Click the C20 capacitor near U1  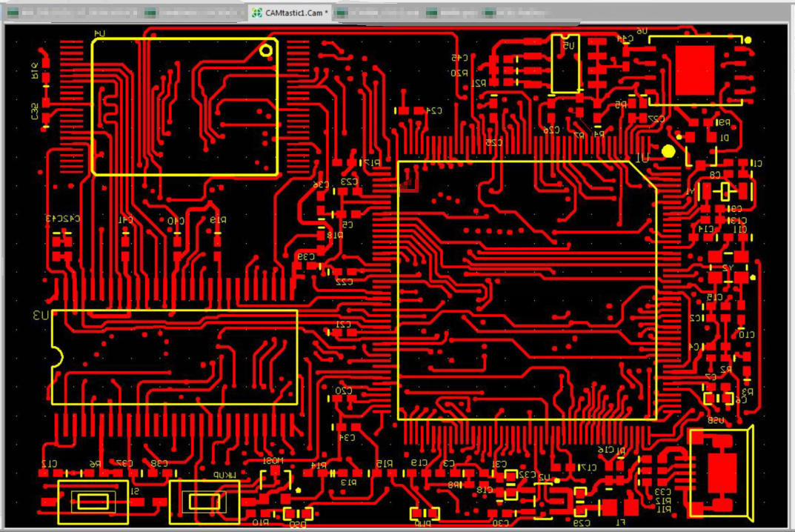[x=343, y=399]
